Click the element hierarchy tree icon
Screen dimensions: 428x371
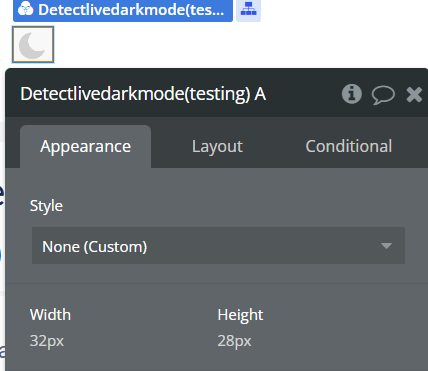(248, 10)
